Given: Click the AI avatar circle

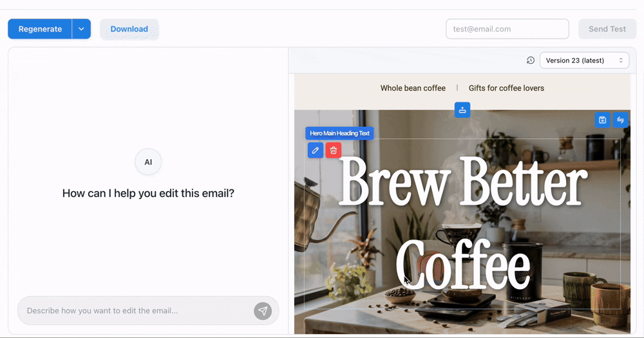Looking at the screenshot, I should pyautogui.click(x=148, y=162).
